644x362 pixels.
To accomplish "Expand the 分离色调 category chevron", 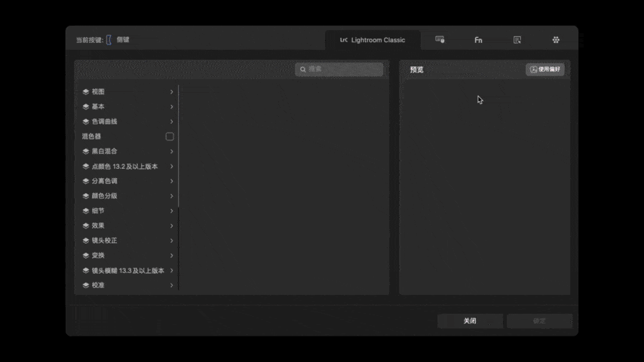I will tap(172, 181).
